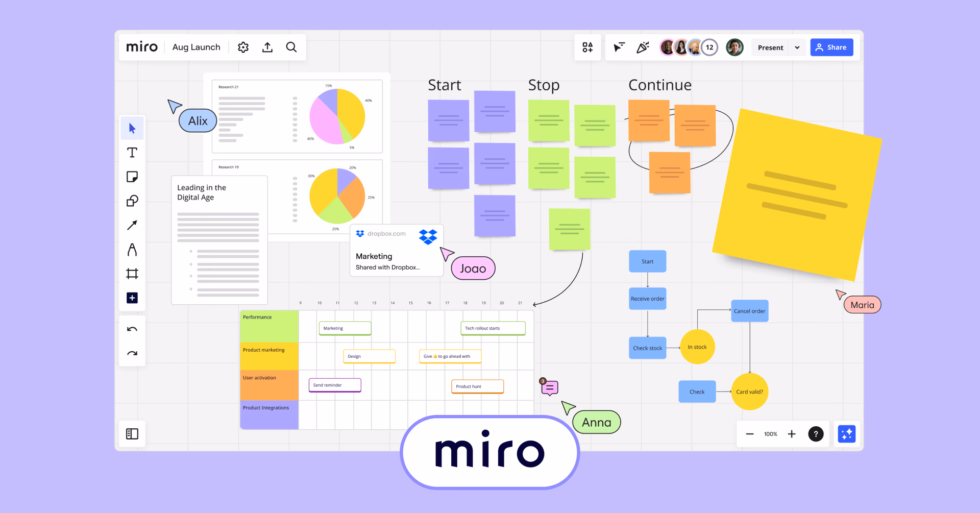Click the Joao cursor label
The width and height of the screenshot is (980, 513).
coord(473,268)
